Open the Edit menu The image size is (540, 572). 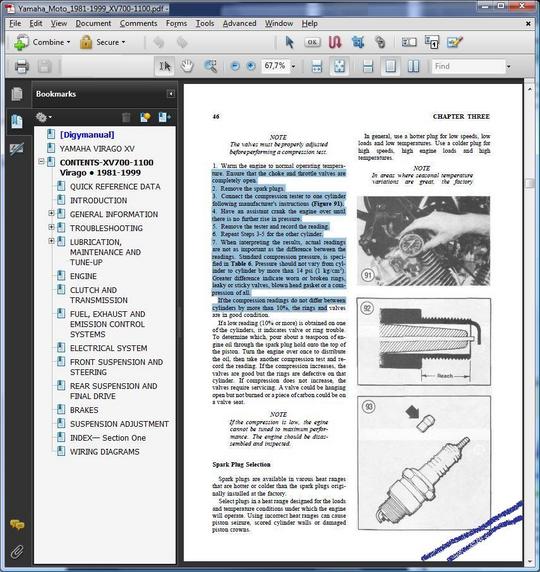36,24
